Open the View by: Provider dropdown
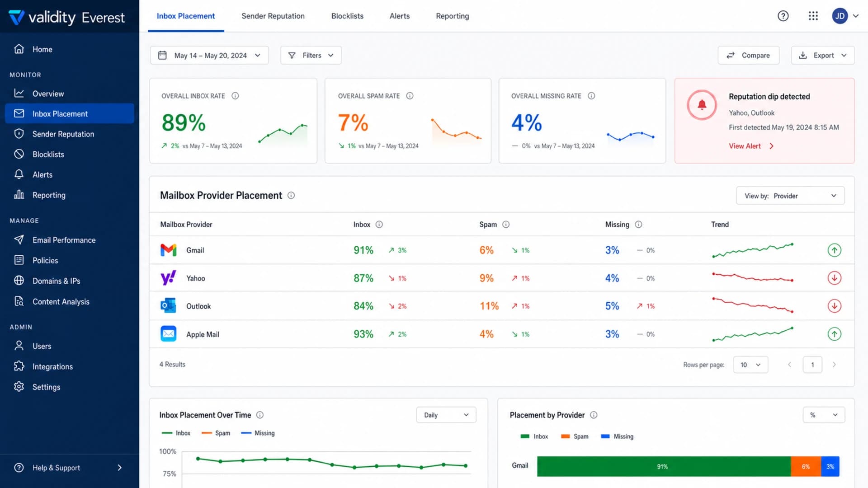The height and width of the screenshot is (488, 868). click(790, 196)
